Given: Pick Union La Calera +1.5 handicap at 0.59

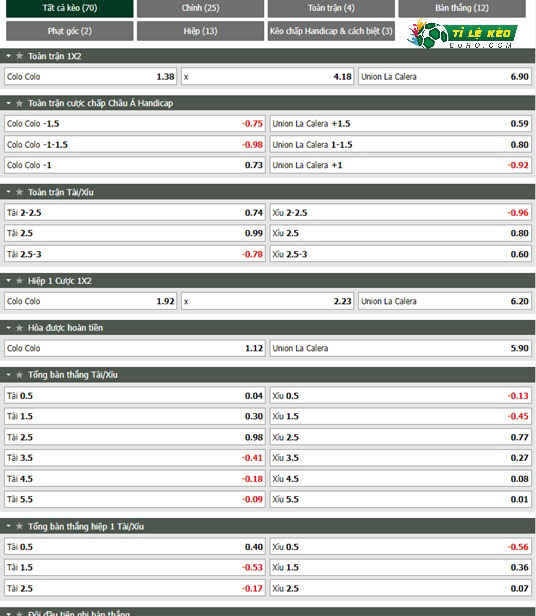Looking at the screenshot, I should pyautogui.click(x=400, y=124).
